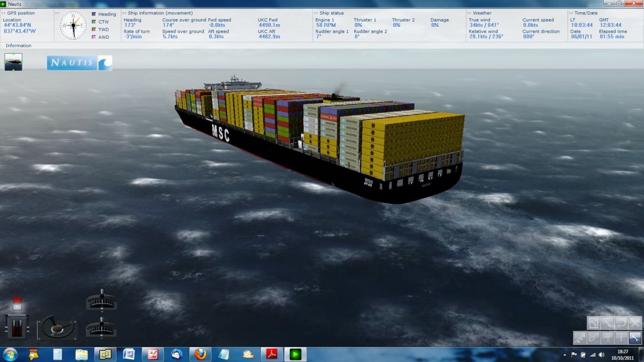Click the GPS latitude 44°43.84'N
The height and width of the screenshot is (362, 644).
[x=18, y=25]
